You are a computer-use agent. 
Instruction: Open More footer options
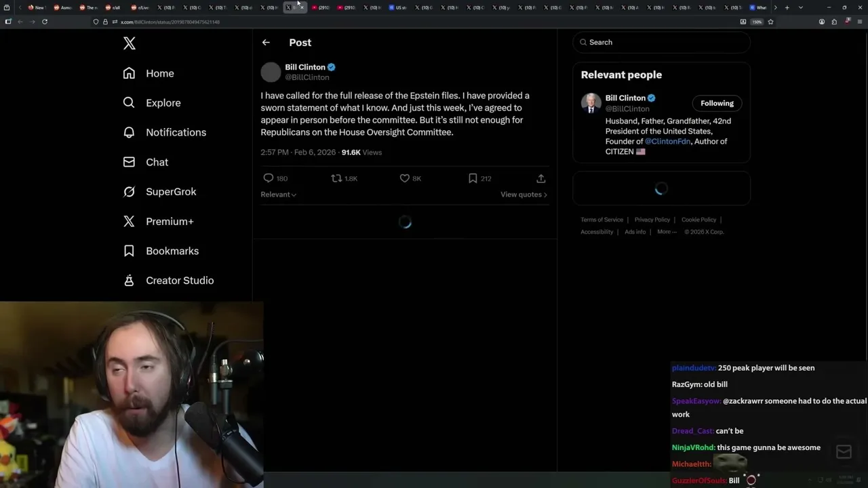pyautogui.click(x=667, y=232)
